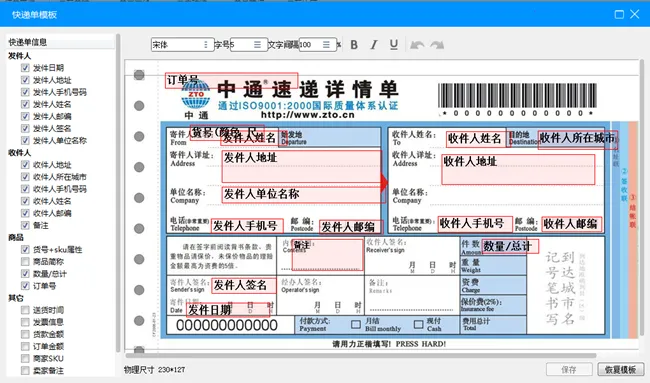
Task: Click the 其它 section heading
Action: click(x=16, y=298)
